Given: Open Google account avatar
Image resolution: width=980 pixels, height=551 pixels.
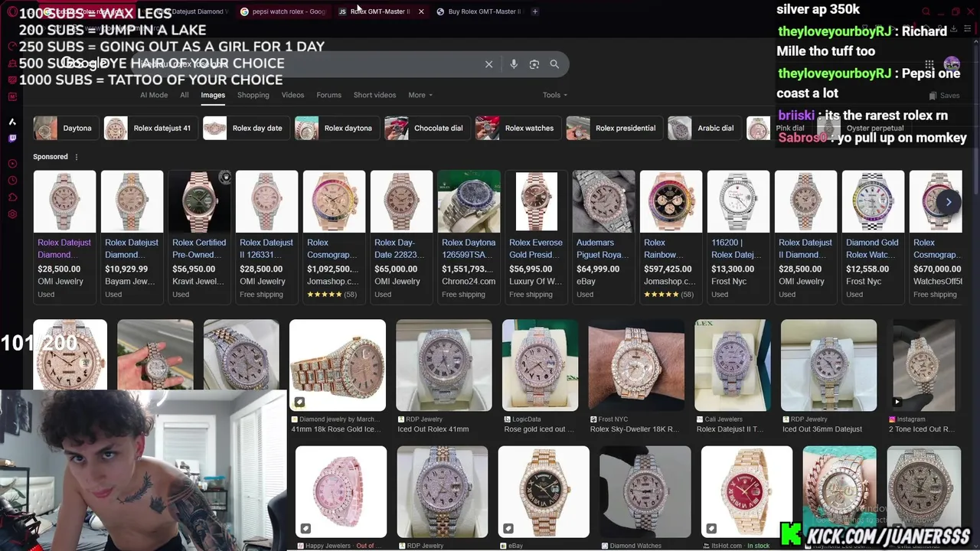Looking at the screenshot, I should coord(952,64).
